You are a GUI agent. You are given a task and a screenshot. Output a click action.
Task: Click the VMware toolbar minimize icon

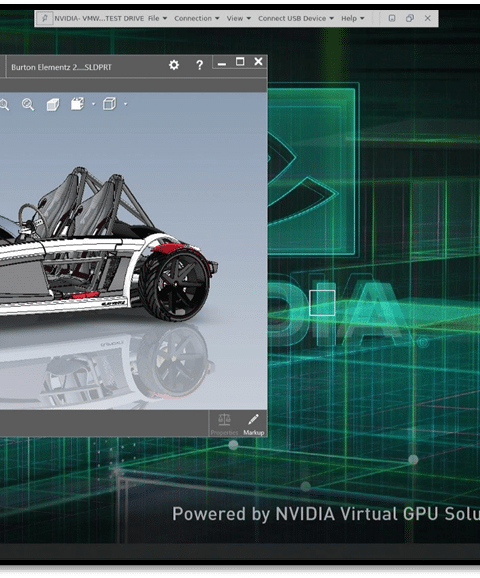click(x=392, y=18)
